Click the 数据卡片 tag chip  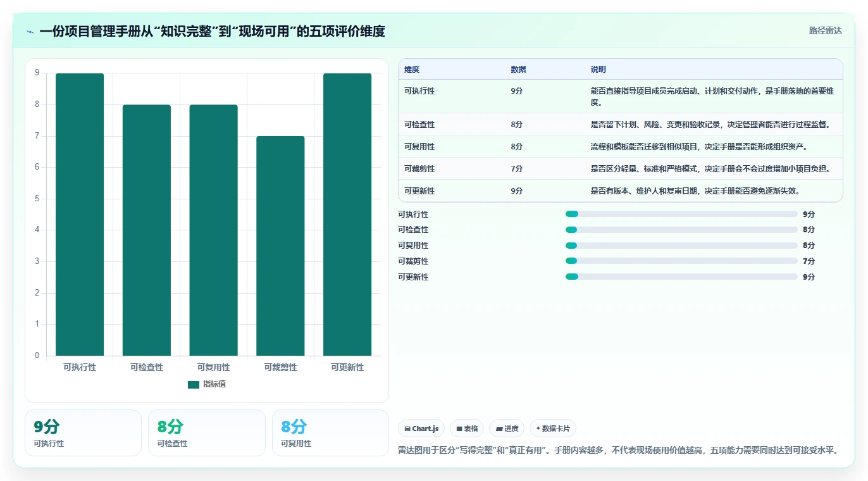(553, 428)
